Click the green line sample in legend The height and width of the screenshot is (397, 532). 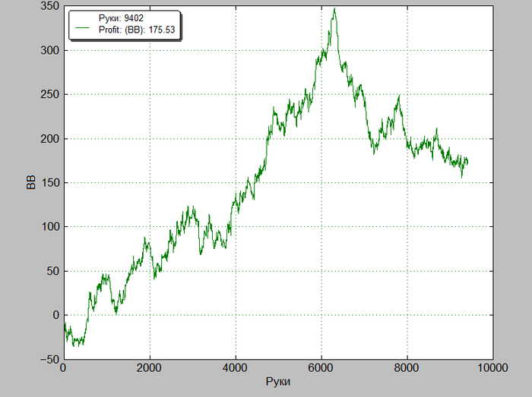pyautogui.click(x=82, y=28)
